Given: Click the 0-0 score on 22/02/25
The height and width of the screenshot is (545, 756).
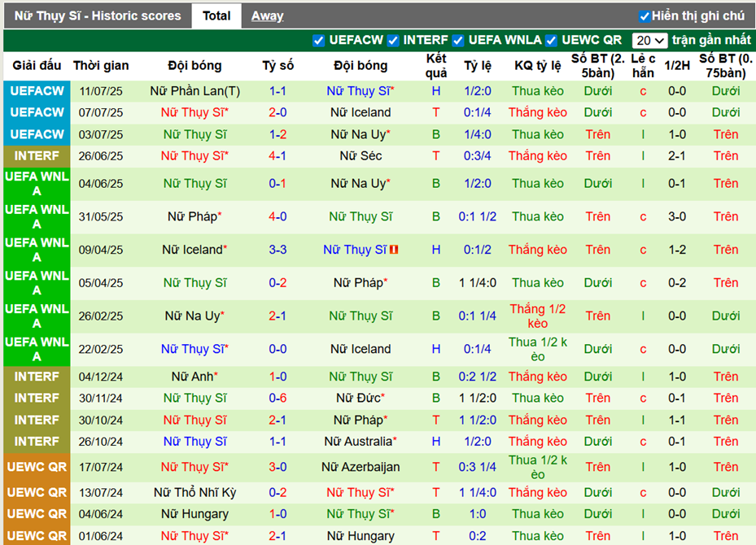Looking at the screenshot, I should [x=277, y=349].
